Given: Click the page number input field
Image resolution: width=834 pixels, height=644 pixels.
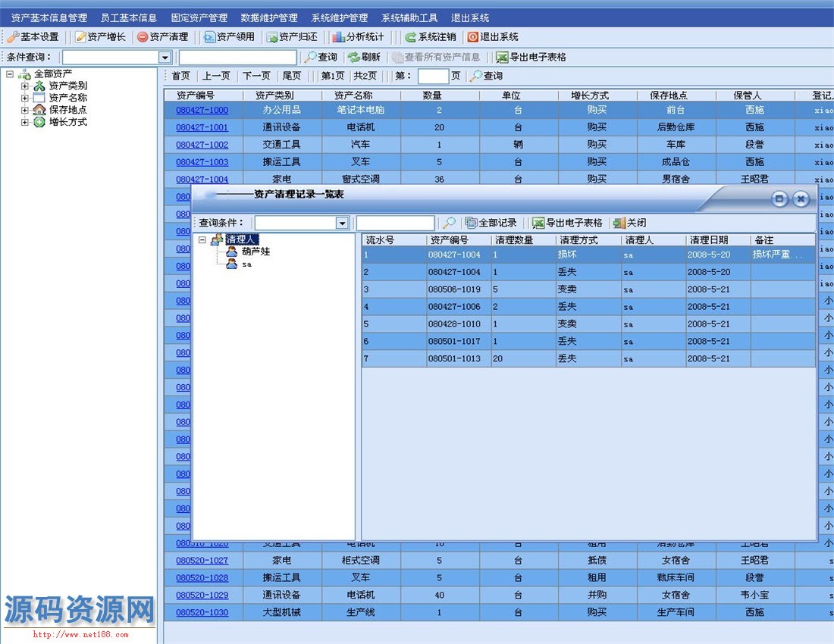Looking at the screenshot, I should click(x=433, y=76).
